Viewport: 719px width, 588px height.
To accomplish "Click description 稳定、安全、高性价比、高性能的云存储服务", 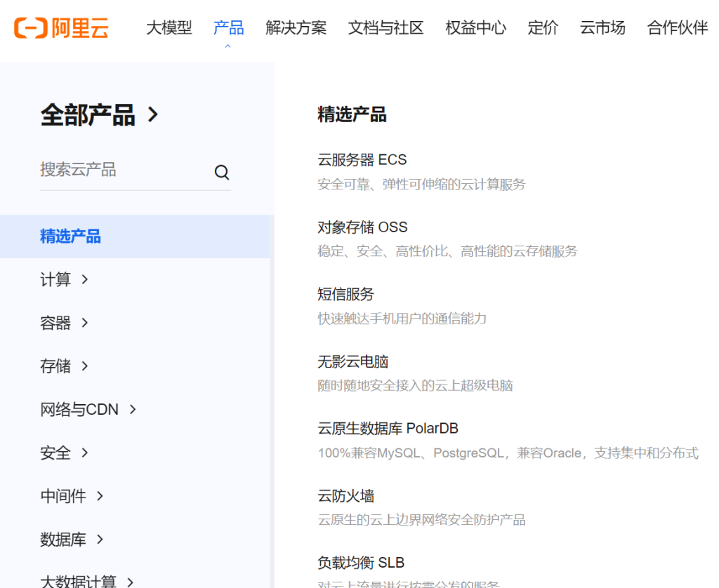I will coord(447,252).
